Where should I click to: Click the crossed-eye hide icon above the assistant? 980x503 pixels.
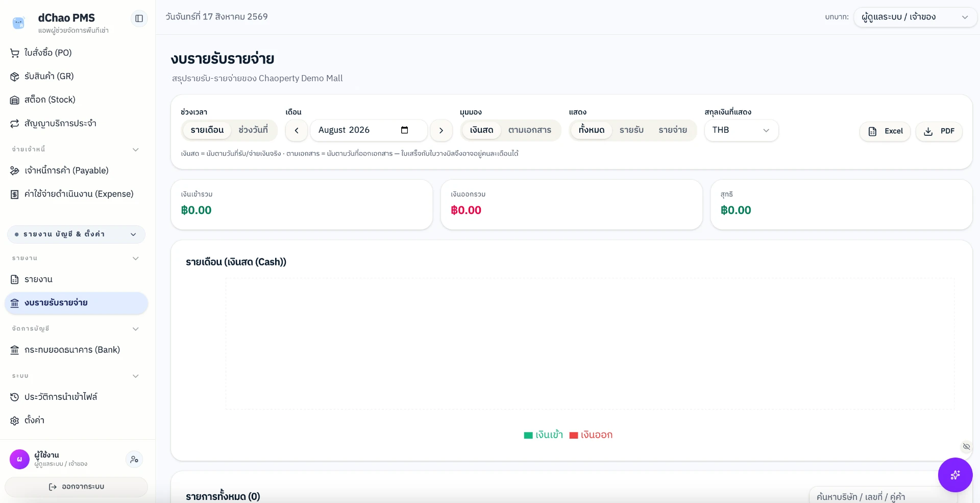(966, 447)
